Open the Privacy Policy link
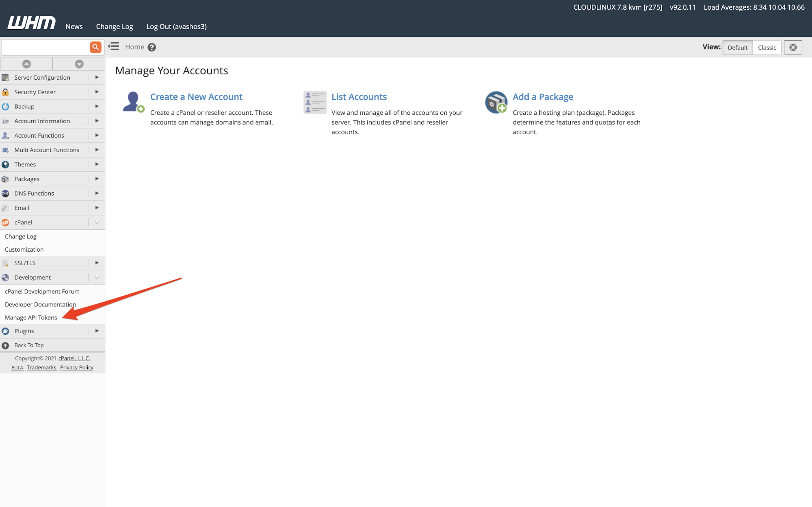Screen dimensions: 812x507 click(x=77, y=367)
